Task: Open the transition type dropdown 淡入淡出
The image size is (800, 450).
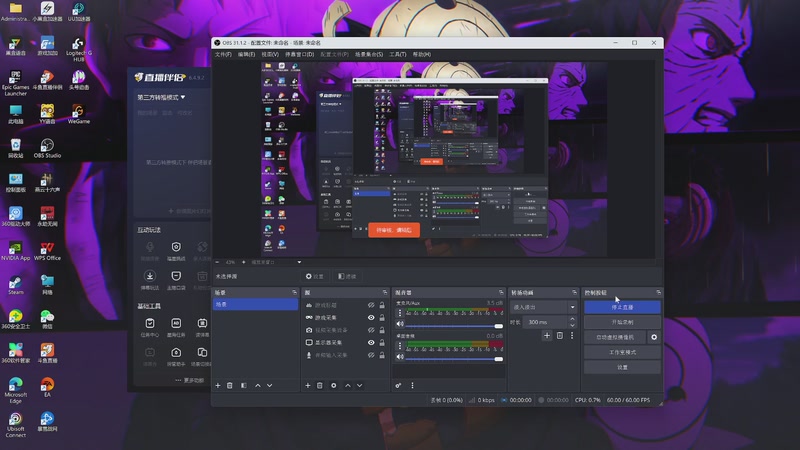Action: 543,307
